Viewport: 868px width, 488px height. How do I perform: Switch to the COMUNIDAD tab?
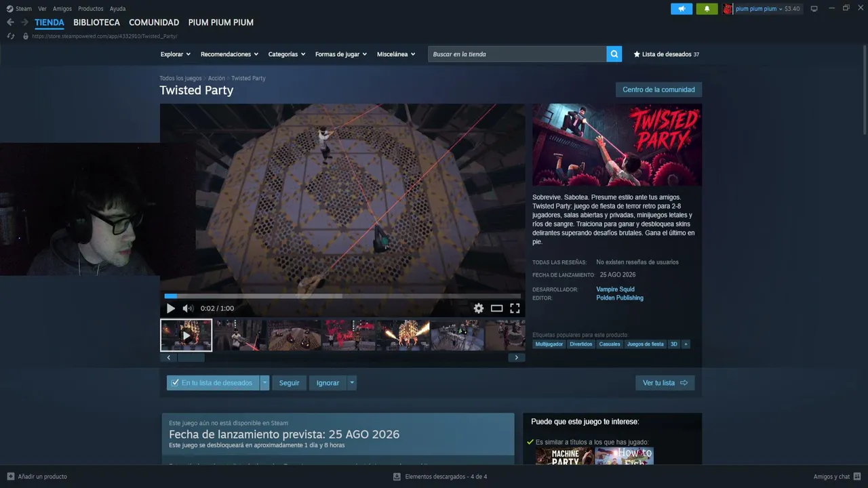point(154,22)
